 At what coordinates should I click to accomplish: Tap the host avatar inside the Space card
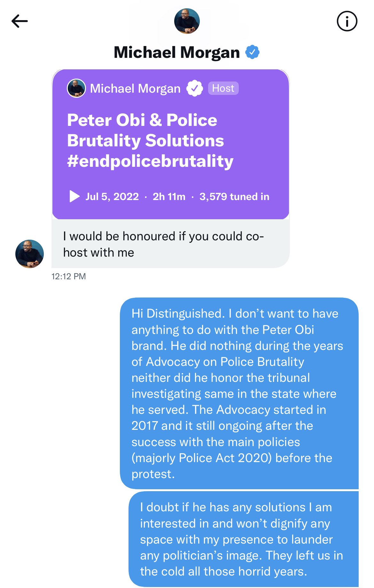coord(76,88)
